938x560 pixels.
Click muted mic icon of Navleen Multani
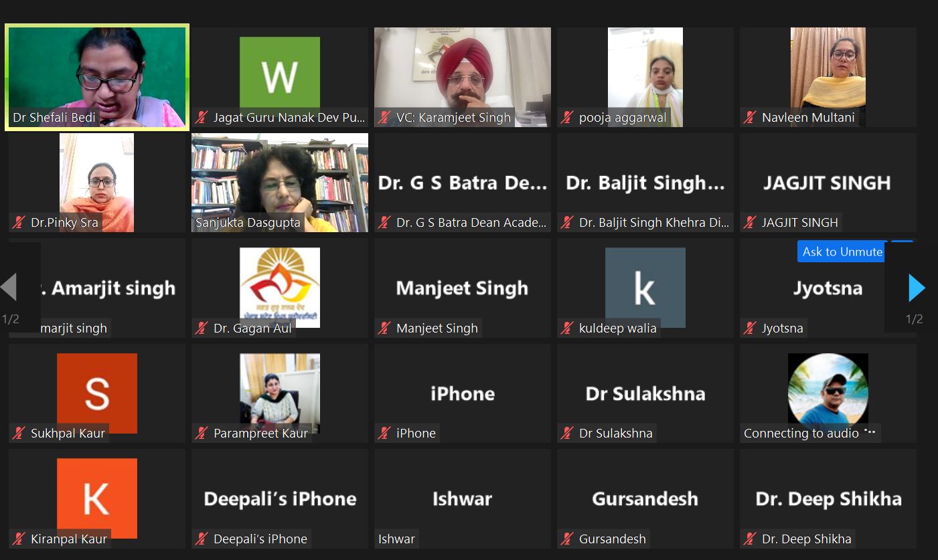pyautogui.click(x=750, y=118)
